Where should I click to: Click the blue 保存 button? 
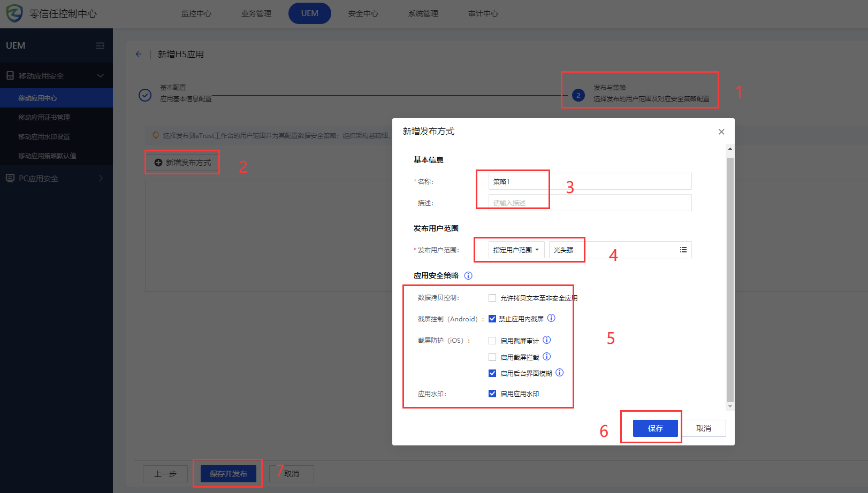655,428
